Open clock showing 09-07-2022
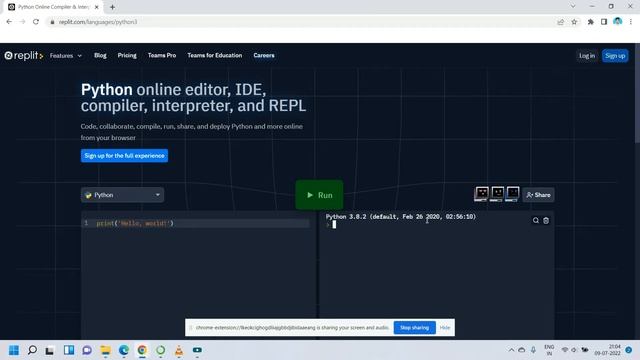 pyautogui.click(x=607, y=350)
